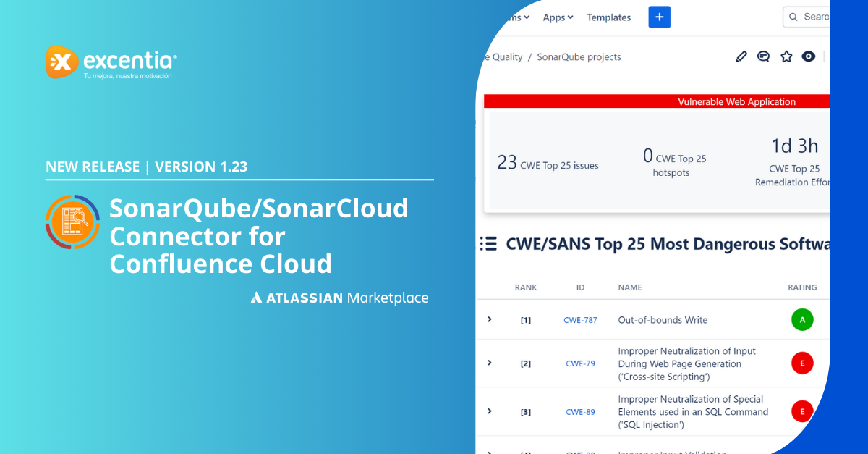Screen dimensions: 868x454
Task: Click the SonarQube connector app icon
Action: (72, 222)
